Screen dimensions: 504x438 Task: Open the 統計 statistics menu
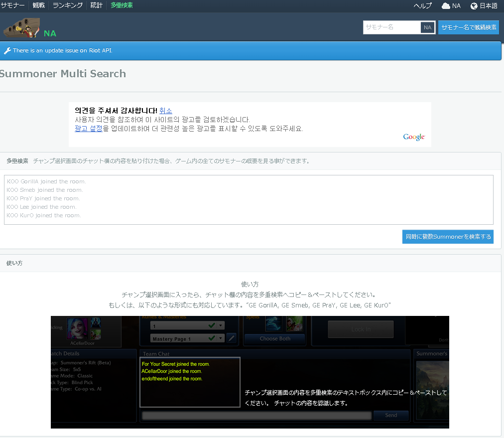point(96,5)
